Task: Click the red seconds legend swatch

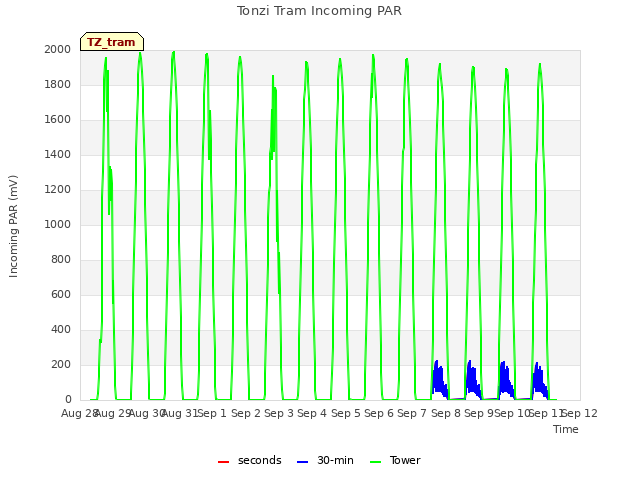Action: pyautogui.click(x=224, y=462)
